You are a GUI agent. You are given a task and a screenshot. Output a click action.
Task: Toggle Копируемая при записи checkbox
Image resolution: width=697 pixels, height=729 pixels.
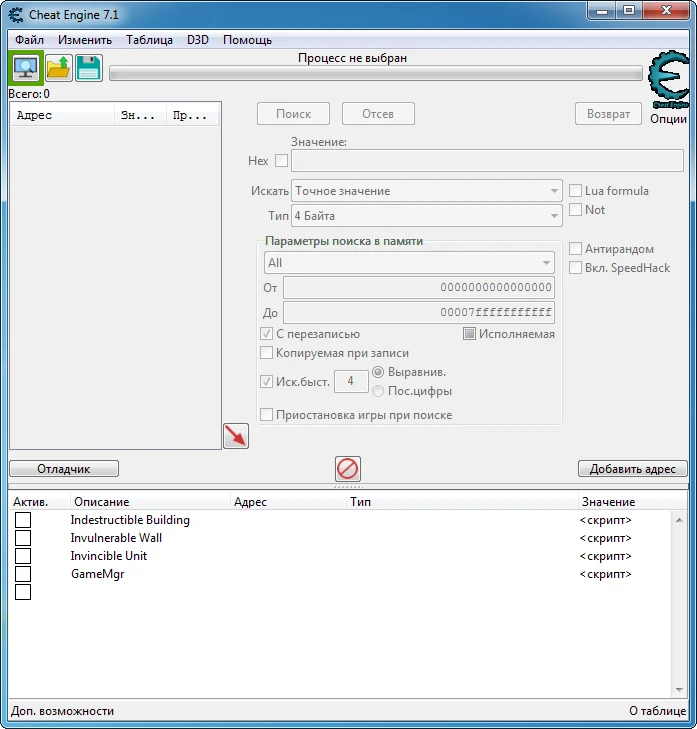[266, 353]
